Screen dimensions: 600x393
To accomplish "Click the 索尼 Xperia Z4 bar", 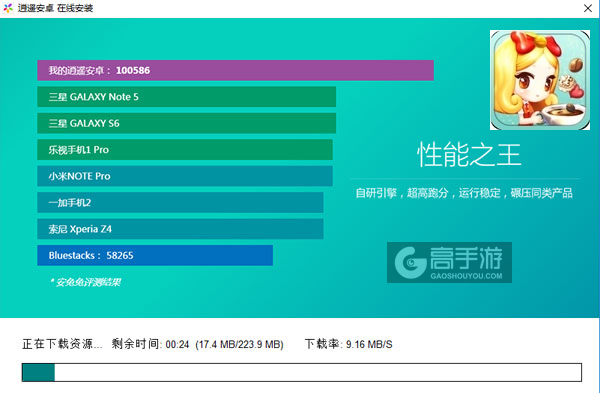I will tap(180, 229).
